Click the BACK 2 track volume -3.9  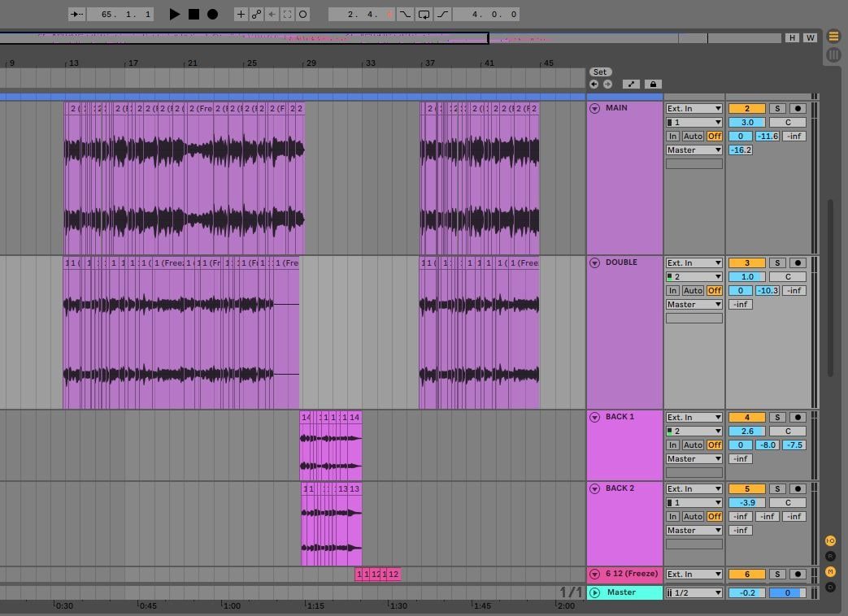747,502
